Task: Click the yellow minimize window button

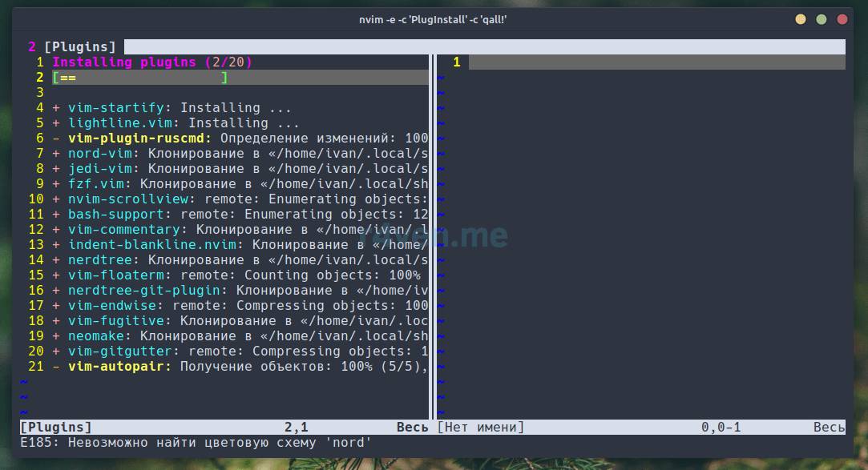Action: click(x=801, y=18)
